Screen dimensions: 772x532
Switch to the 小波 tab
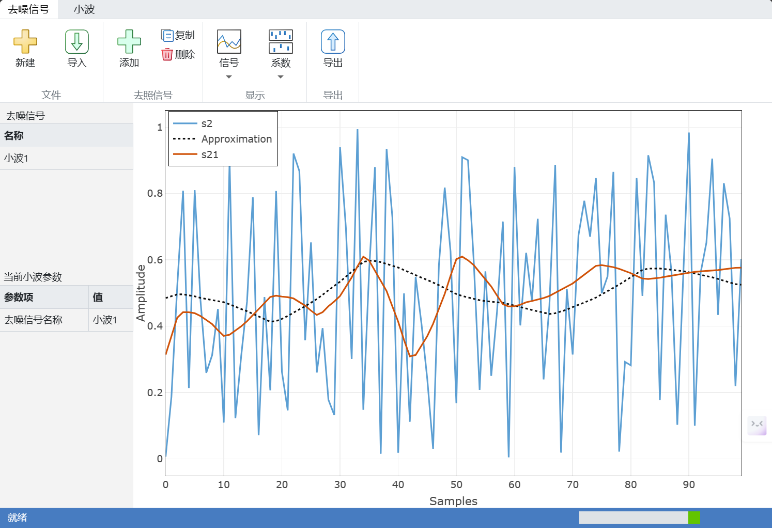[x=84, y=9]
